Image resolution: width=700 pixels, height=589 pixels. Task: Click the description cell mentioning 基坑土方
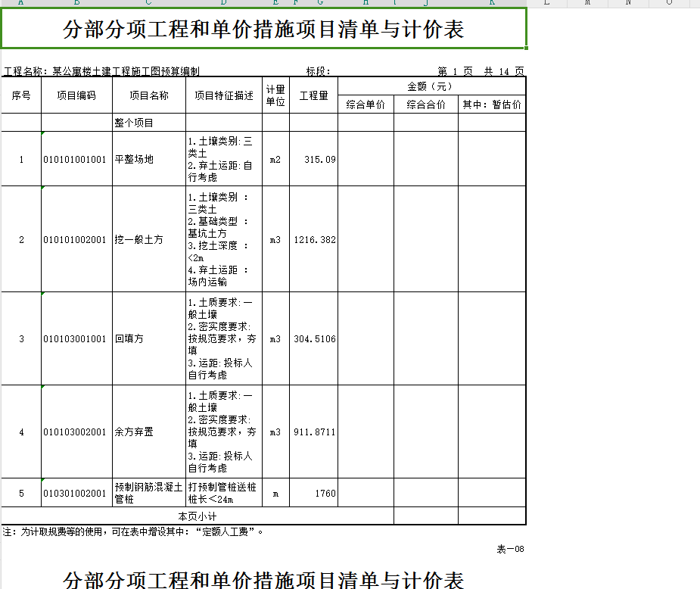click(224, 239)
